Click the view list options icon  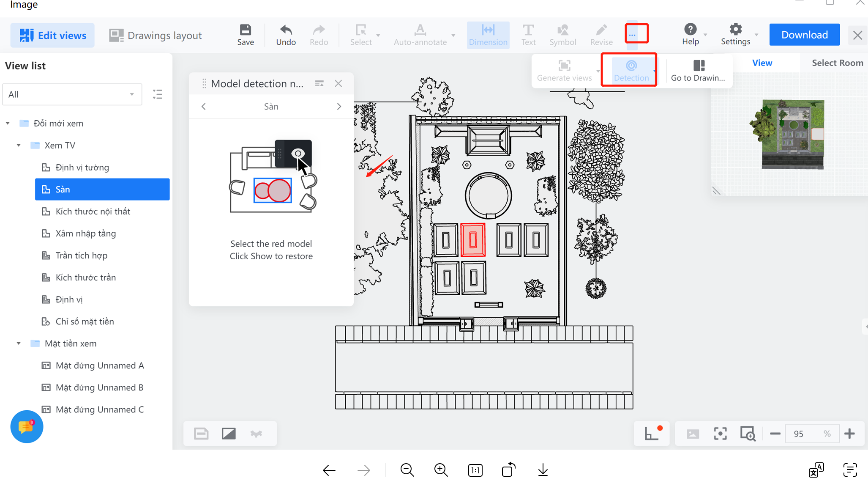coord(158,94)
